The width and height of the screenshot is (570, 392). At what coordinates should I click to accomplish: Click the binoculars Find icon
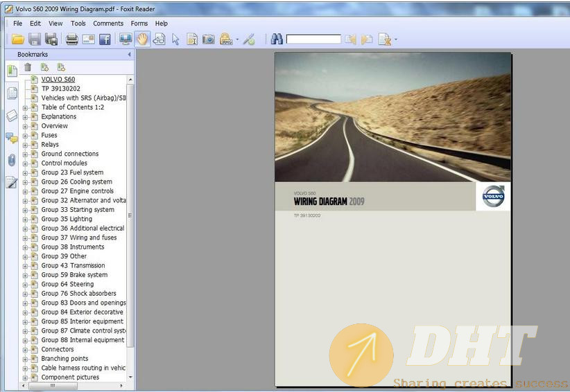277,39
